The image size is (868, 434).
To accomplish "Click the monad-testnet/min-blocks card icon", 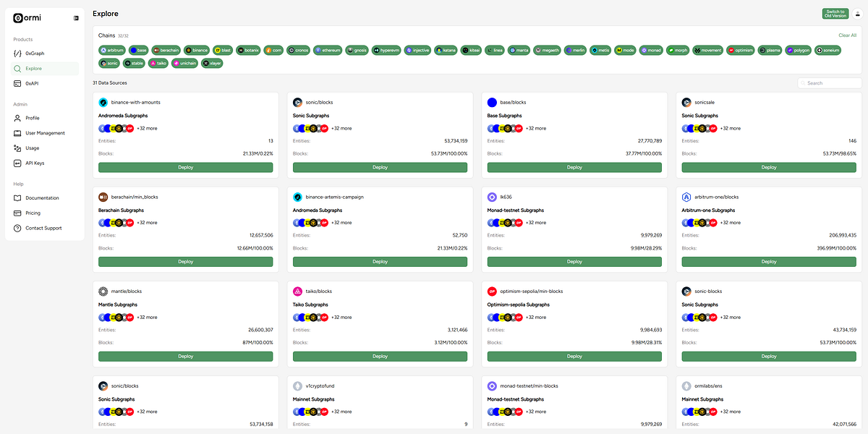I will pyautogui.click(x=492, y=386).
